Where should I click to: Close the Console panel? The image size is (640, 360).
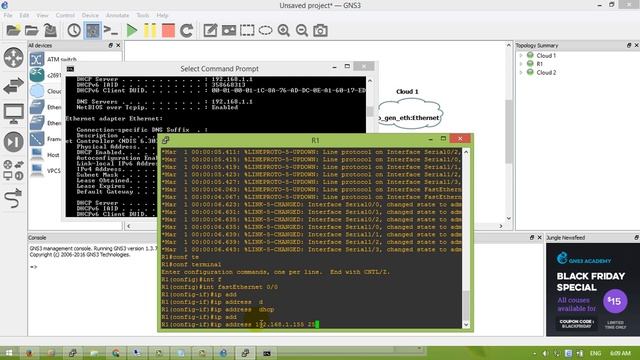540,238
